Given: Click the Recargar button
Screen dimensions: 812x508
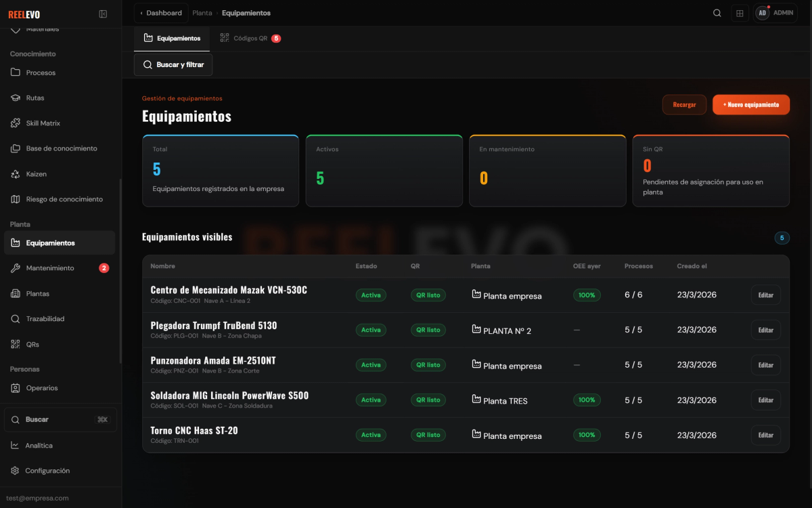Looking at the screenshot, I should pyautogui.click(x=684, y=105).
